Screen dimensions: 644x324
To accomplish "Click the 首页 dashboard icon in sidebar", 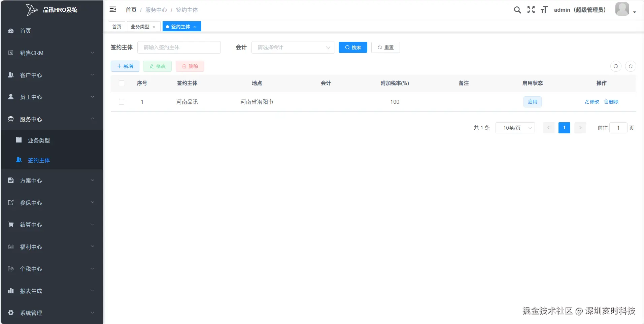I will pos(11,31).
